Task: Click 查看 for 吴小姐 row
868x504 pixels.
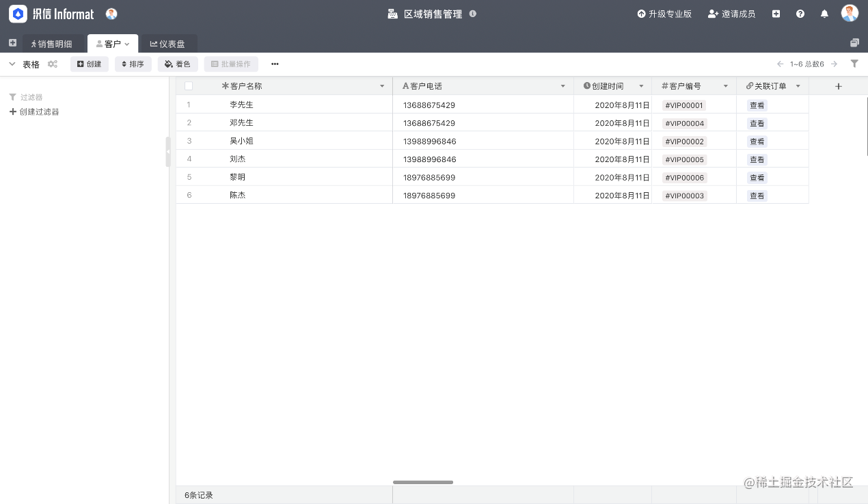Action: point(757,142)
